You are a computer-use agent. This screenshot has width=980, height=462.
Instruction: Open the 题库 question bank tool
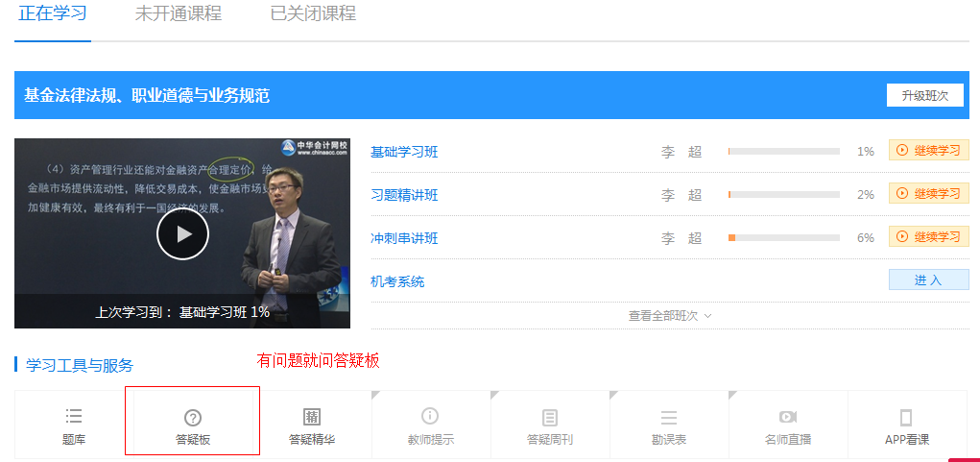click(x=74, y=426)
